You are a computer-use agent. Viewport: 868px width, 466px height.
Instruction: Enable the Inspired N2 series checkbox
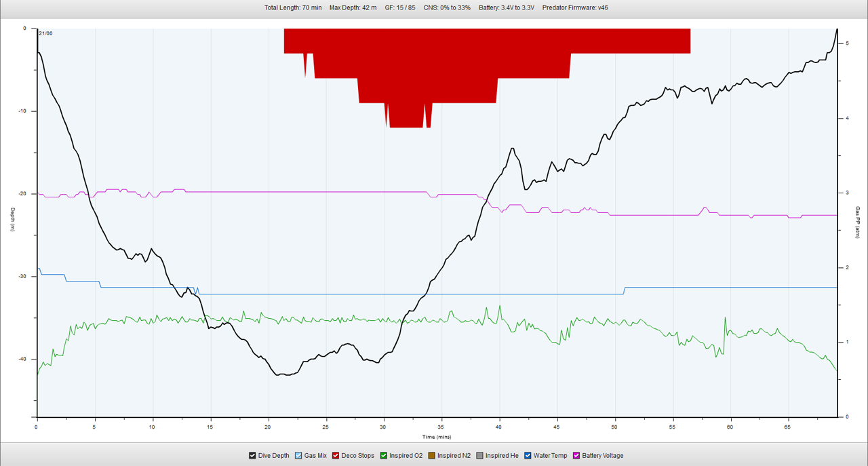click(x=431, y=456)
